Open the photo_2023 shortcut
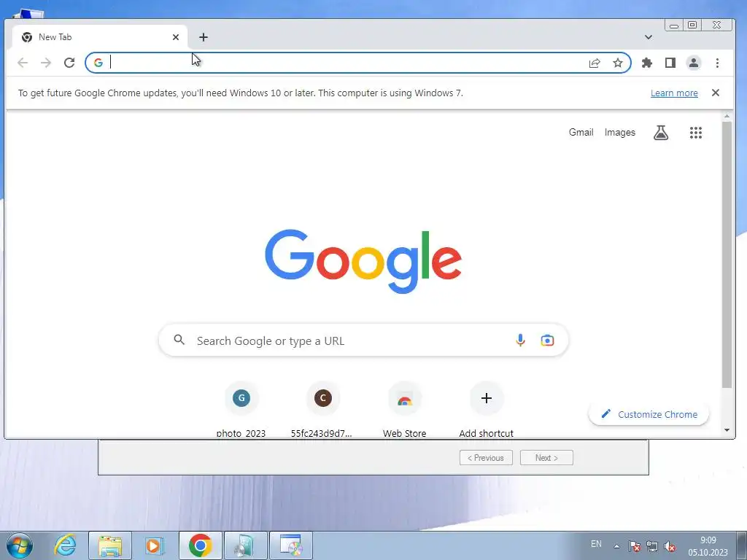The width and height of the screenshot is (747, 560). [241, 410]
